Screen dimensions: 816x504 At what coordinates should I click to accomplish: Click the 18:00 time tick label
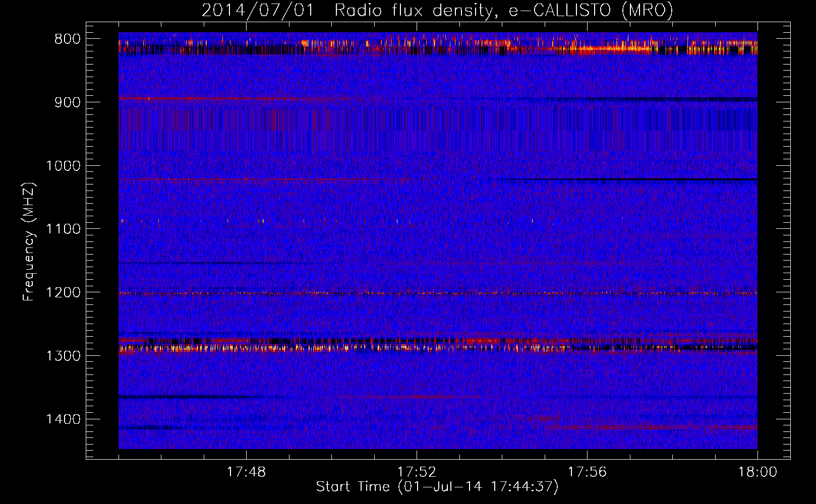[x=757, y=472]
